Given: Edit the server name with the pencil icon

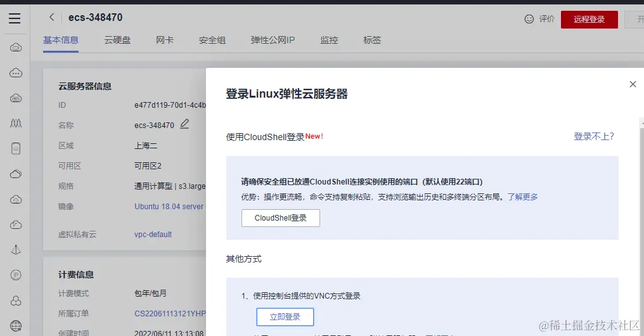Looking at the screenshot, I should 184,124.
